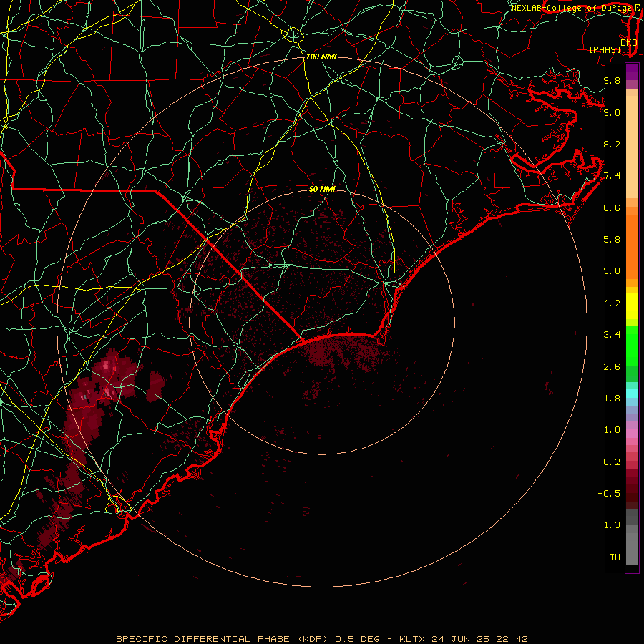Viewport: 644px width, 644px height.
Task: Click "(KDP)" in the bottom caption
Action: pyautogui.click(x=313, y=639)
